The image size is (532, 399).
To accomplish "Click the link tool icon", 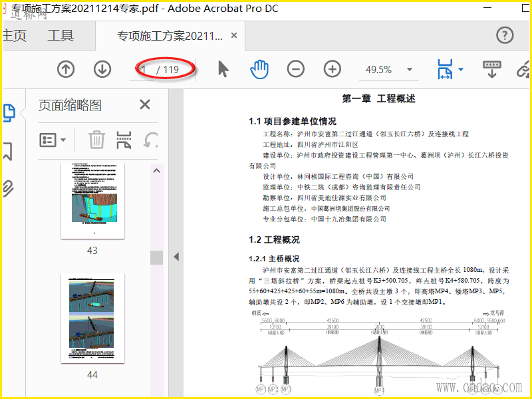I will pyautogui.click(x=523, y=69).
